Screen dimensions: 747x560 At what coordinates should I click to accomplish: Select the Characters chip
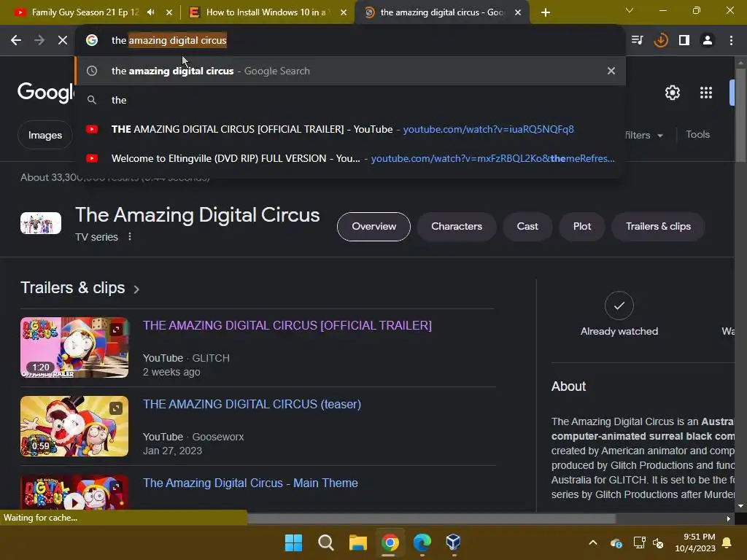click(457, 227)
